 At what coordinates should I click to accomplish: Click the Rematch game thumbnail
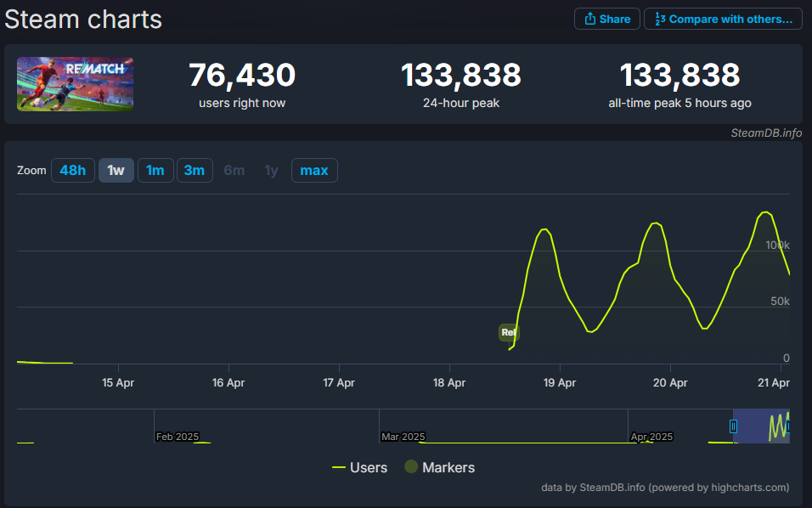tap(75, 84)
